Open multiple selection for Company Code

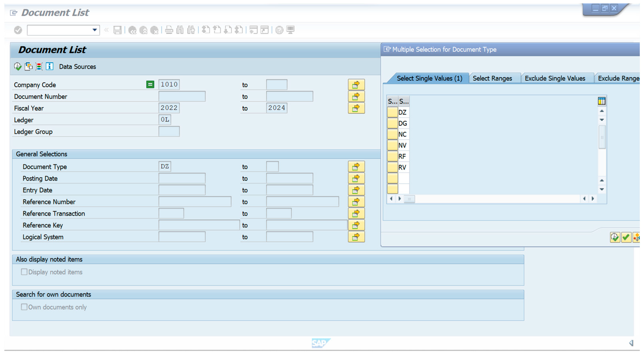pos(356,85)
